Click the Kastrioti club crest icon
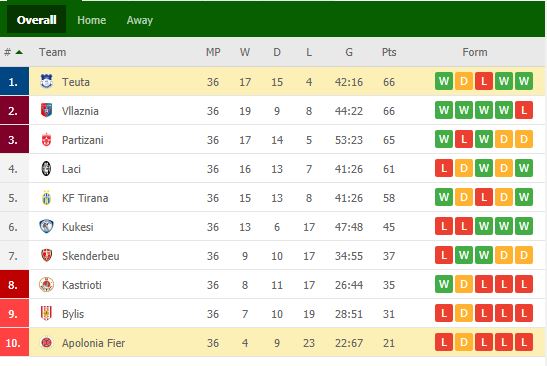Screen dimensions: 547x366 46,284
